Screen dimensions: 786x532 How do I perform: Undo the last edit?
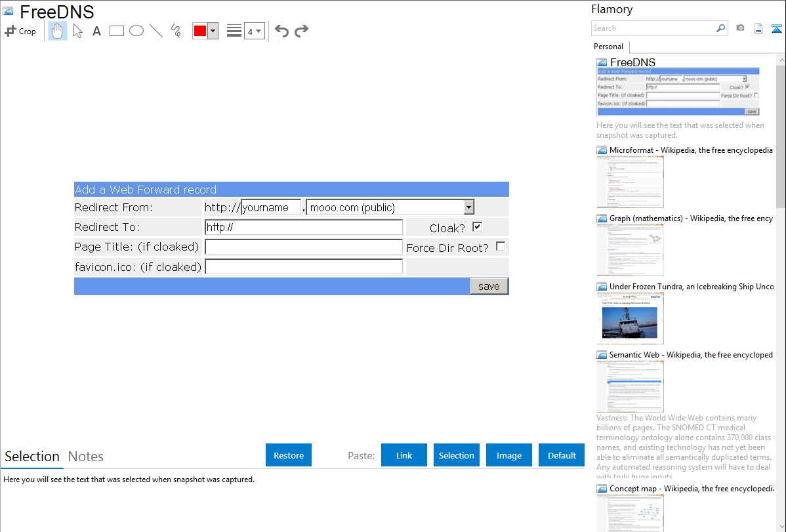pos(281,31)
